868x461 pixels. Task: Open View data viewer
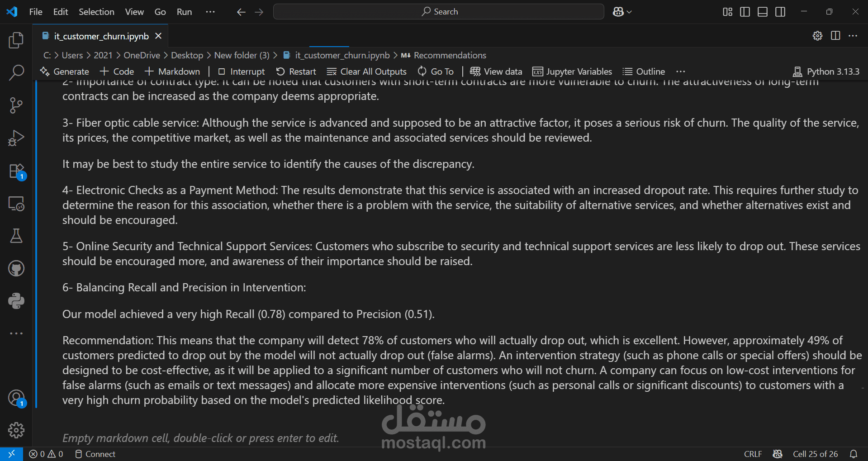click(496, 71)
